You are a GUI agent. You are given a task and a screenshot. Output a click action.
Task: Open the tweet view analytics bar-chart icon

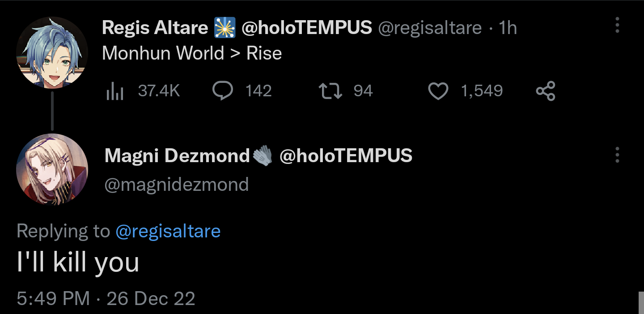click(115, 91)
